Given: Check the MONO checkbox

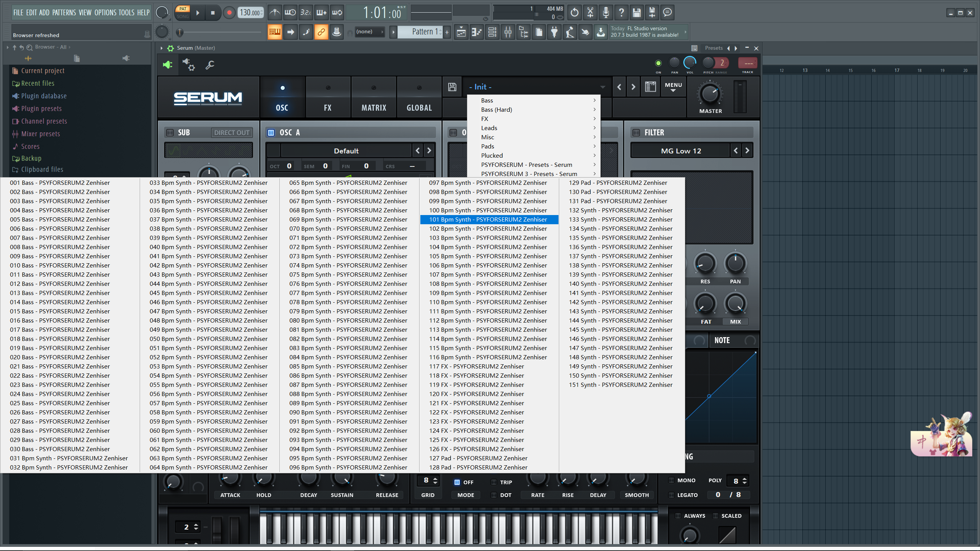Looking at the screenshot, I should point(671,480).
